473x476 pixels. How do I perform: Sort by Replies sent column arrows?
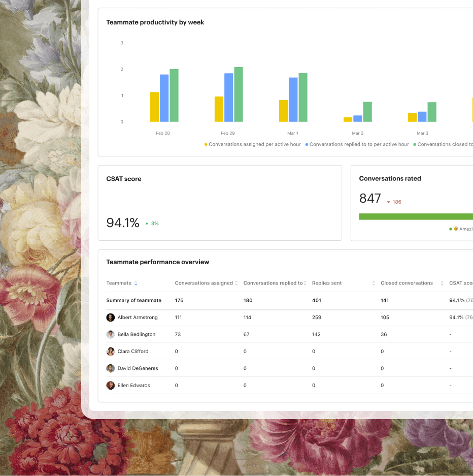374,283
